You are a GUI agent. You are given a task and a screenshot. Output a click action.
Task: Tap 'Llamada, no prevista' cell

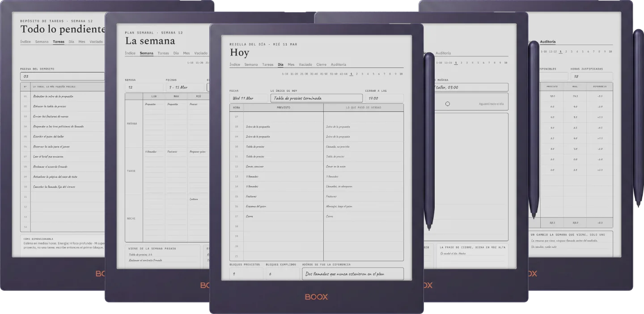(x=364, y=147)
